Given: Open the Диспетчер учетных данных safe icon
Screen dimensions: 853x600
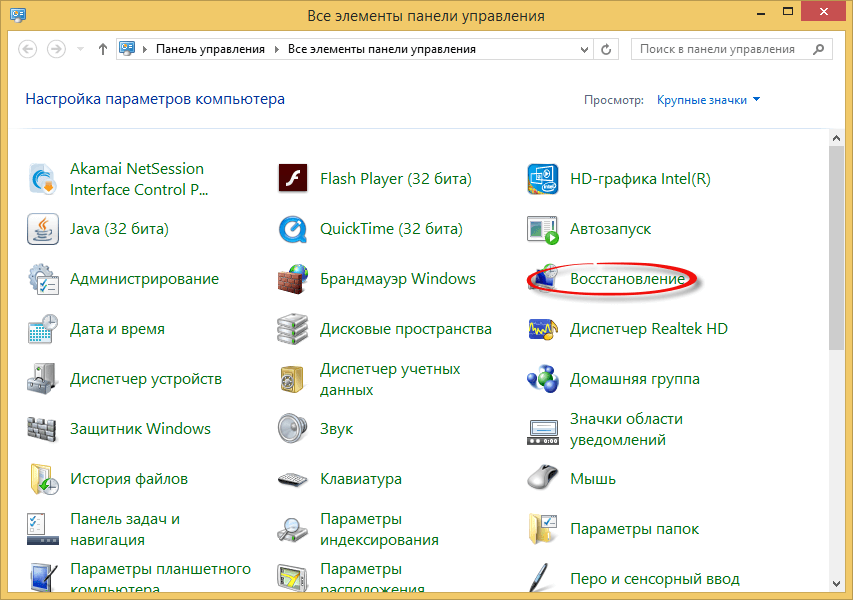Looking at the screenshot, I should coord(293,379).
